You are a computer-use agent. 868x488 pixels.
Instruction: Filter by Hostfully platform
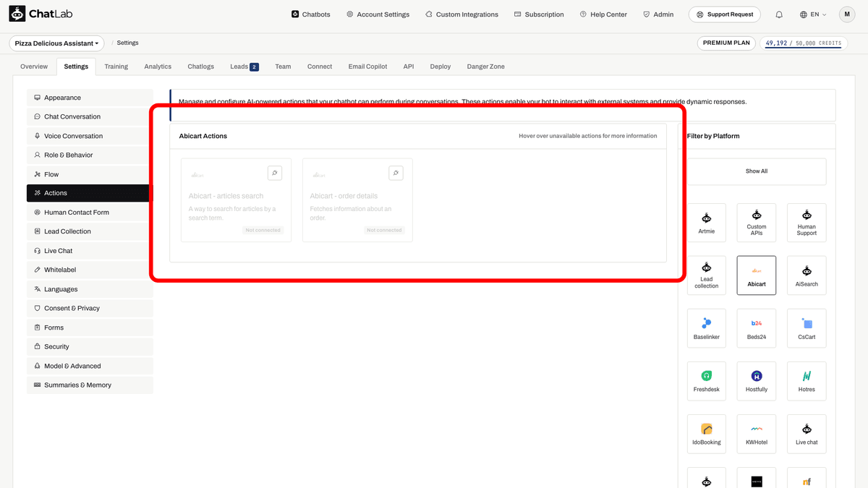757,381
